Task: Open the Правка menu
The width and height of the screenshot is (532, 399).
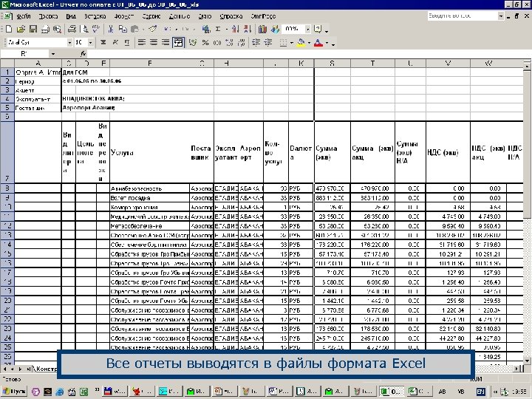Action: coord(48,16)
